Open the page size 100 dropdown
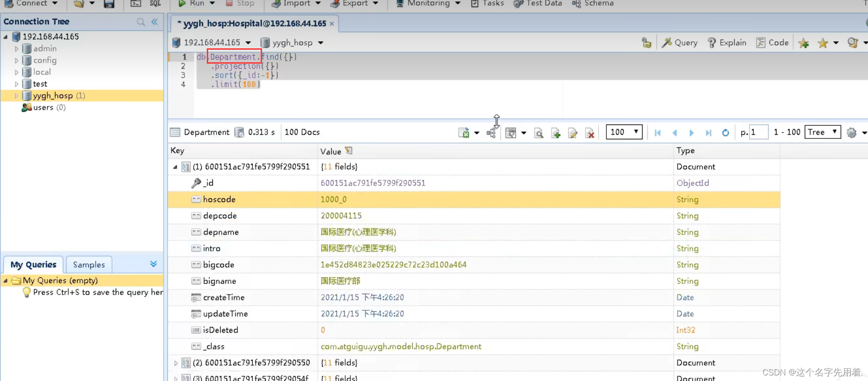The height and width of the screenshot is (381, 868). tap(624, 132)
